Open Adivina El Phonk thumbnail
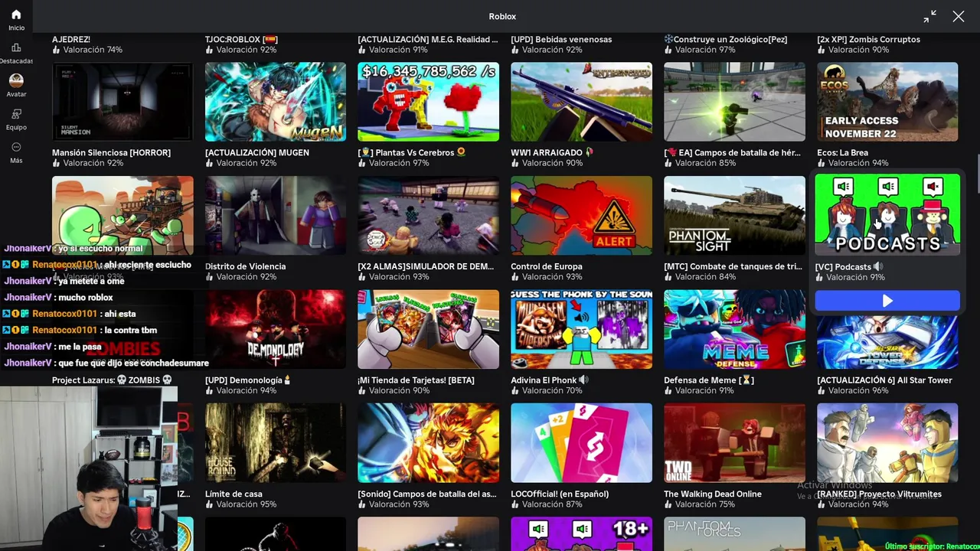The image size is (980, 551). [581, 329]
